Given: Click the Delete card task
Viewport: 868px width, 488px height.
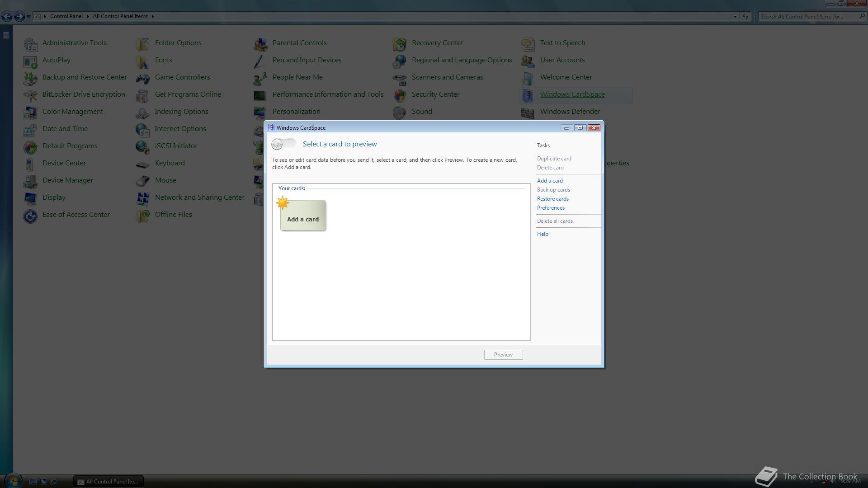Looking at the screenshot, I should [550, 168].
